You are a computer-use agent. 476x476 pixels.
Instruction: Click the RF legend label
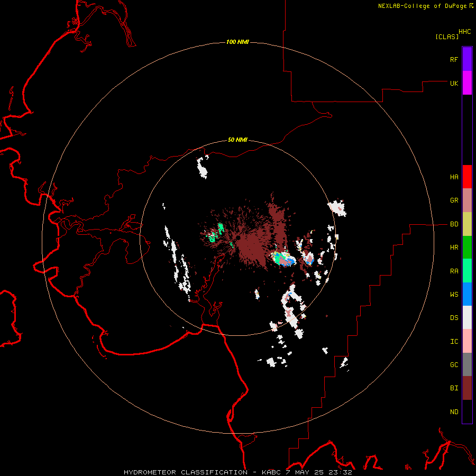[x=454, y=59]
